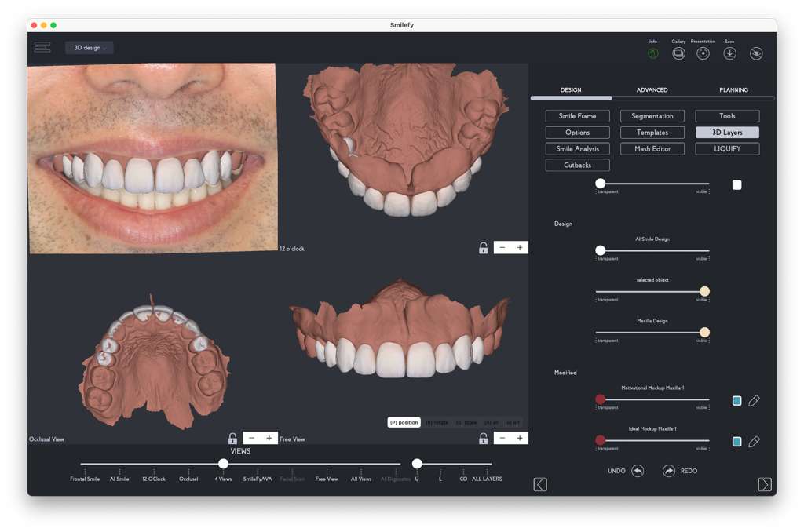Click the green Info icon
Viewport: 804px width, 532px height.
point(653,53)
